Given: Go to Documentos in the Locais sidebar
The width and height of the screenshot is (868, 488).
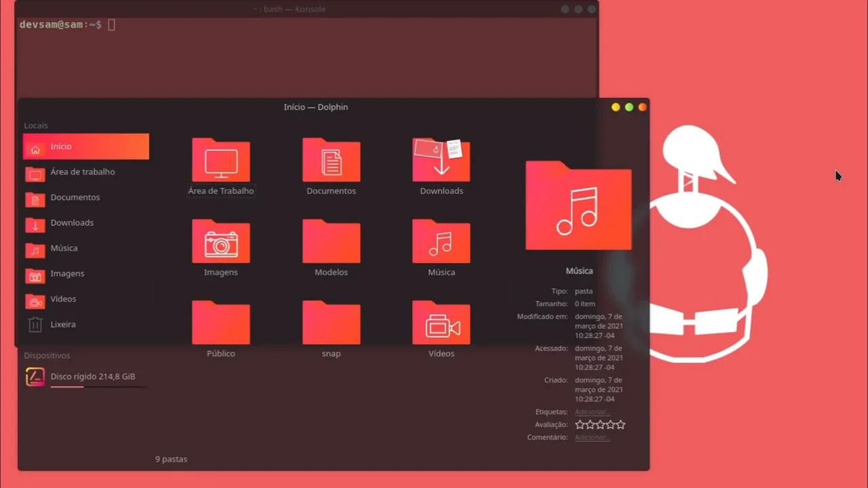Looking at the screenshot, I should point(86,197).
